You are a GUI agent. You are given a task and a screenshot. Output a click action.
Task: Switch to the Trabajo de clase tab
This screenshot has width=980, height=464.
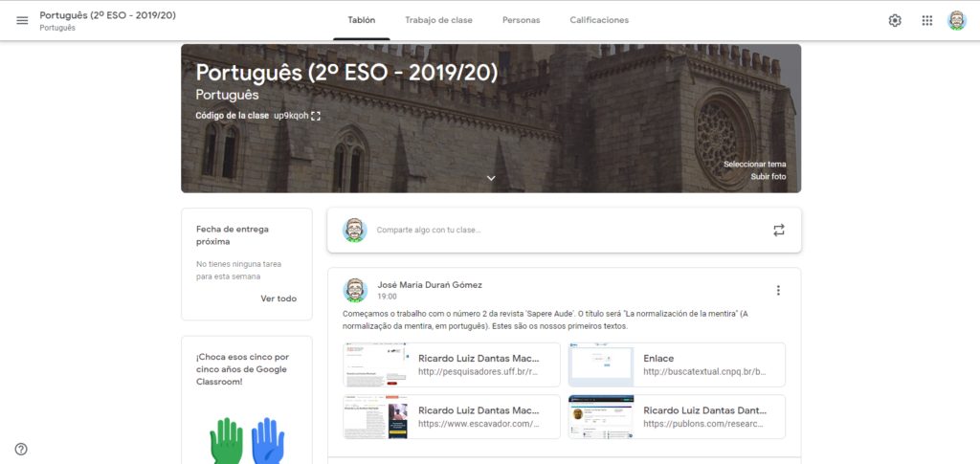(x=438, y=20)
